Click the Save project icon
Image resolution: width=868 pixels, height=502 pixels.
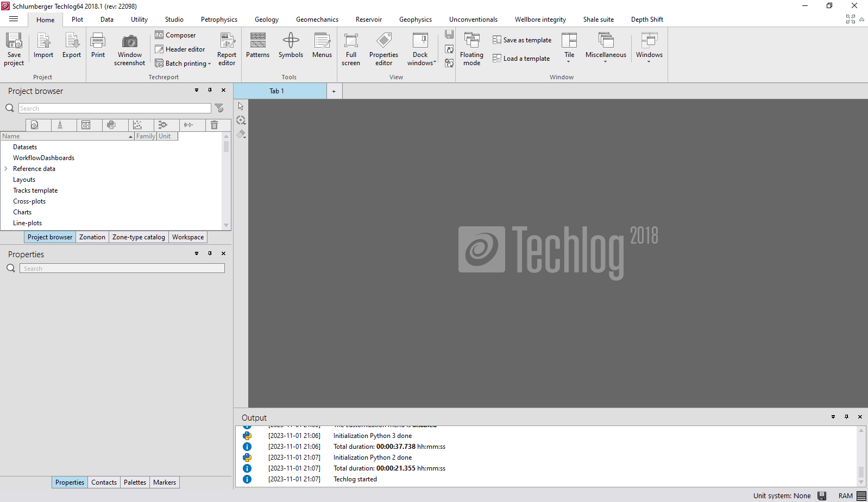pos(14,49)
